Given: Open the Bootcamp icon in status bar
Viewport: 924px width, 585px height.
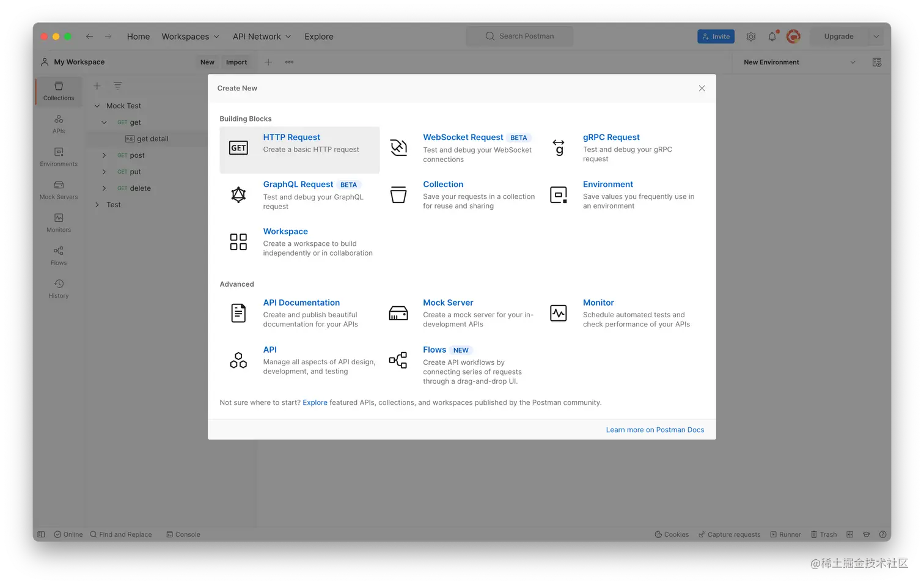Looking at the screenshot, I should tap(866, 534).
